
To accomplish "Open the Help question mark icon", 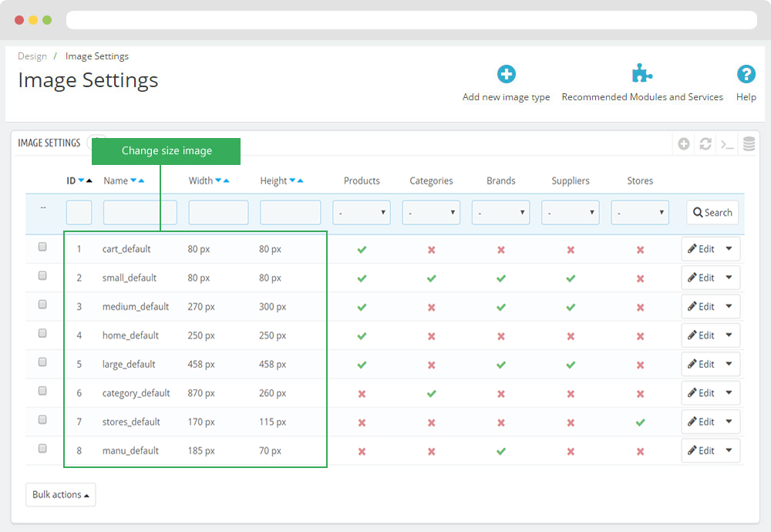I will click(746, 74).
